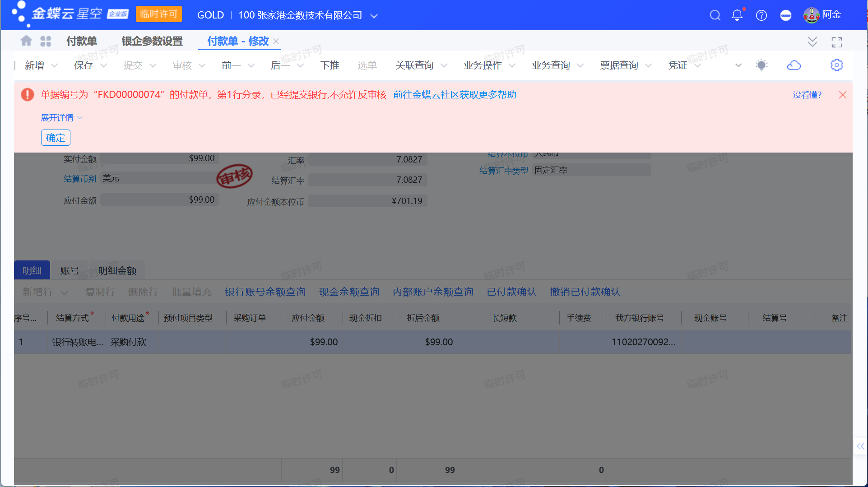
Task: Click the 下推 toolbar button
Action: 330,65
